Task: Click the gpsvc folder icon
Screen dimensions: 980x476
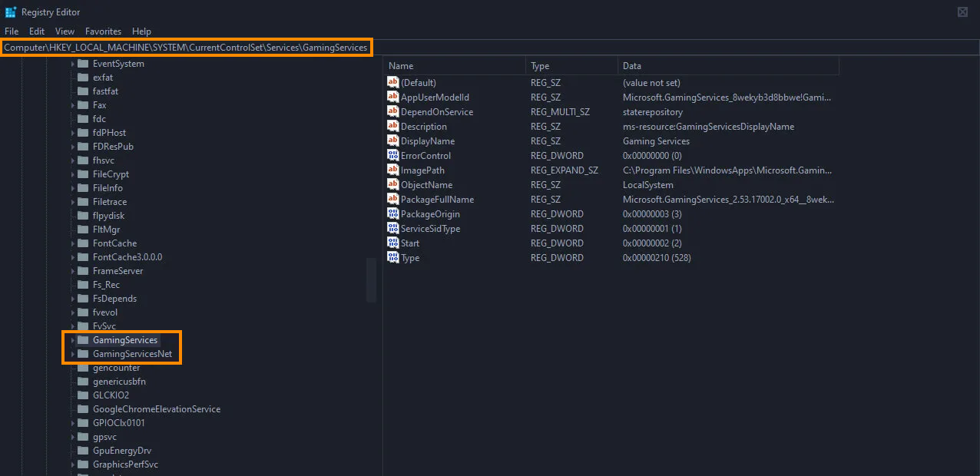Action: point(83,437)
